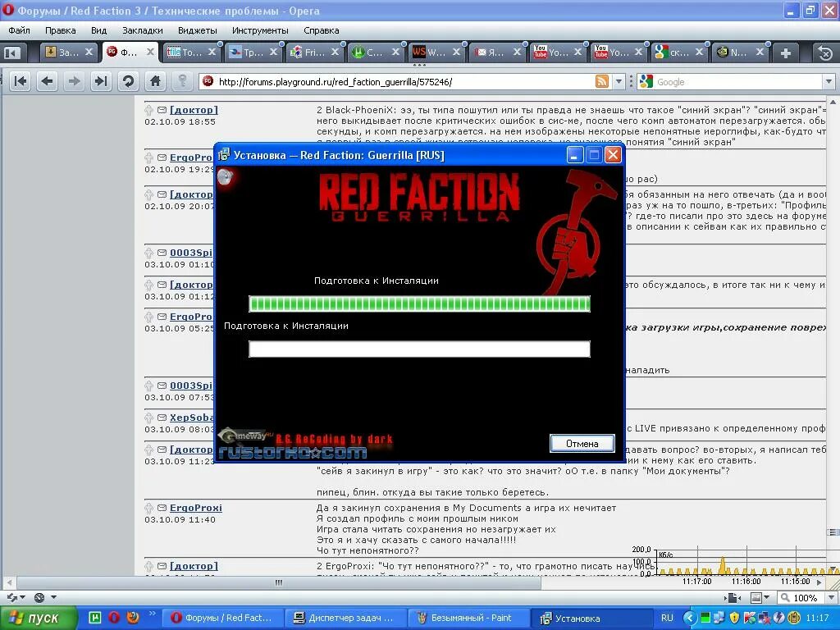
Task: Open ErgoProxi profile link at 03.10.09 11:40
Action: click(195, 508)
